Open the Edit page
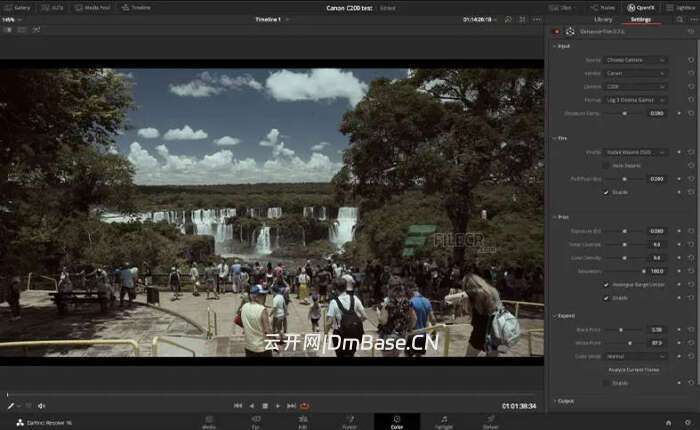The width and height of the screenshot is (700, 430). [x=303, y=422]
